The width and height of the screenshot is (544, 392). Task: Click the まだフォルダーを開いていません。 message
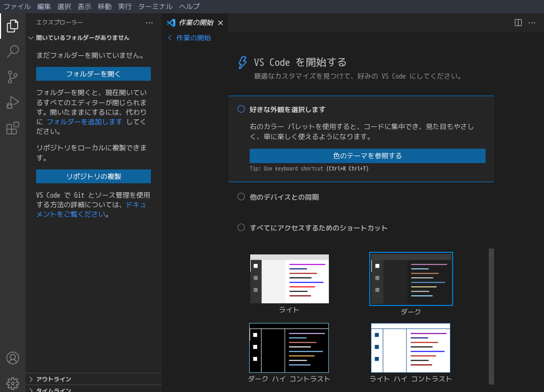click(91, 55)
